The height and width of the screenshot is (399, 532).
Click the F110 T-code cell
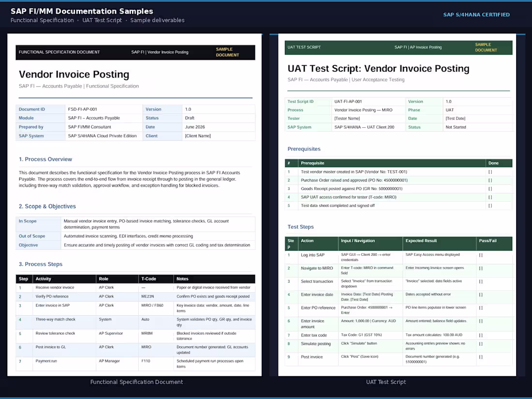[146, 361]
